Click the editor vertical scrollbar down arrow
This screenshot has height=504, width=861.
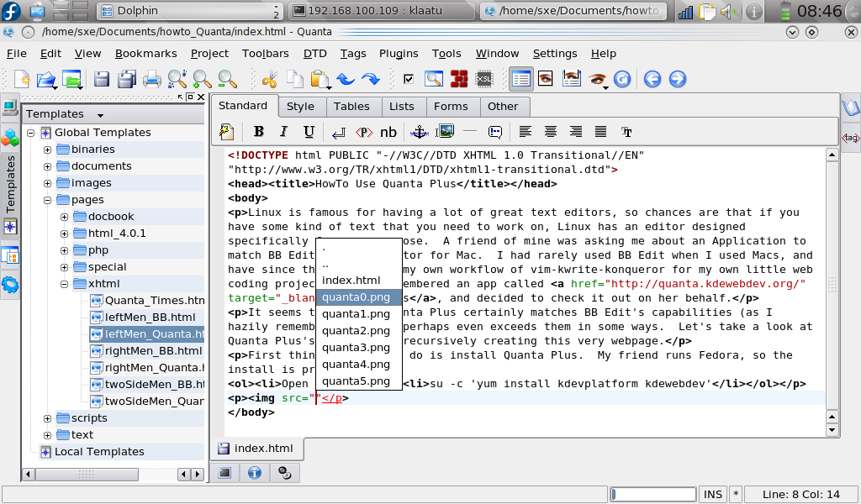832,430
